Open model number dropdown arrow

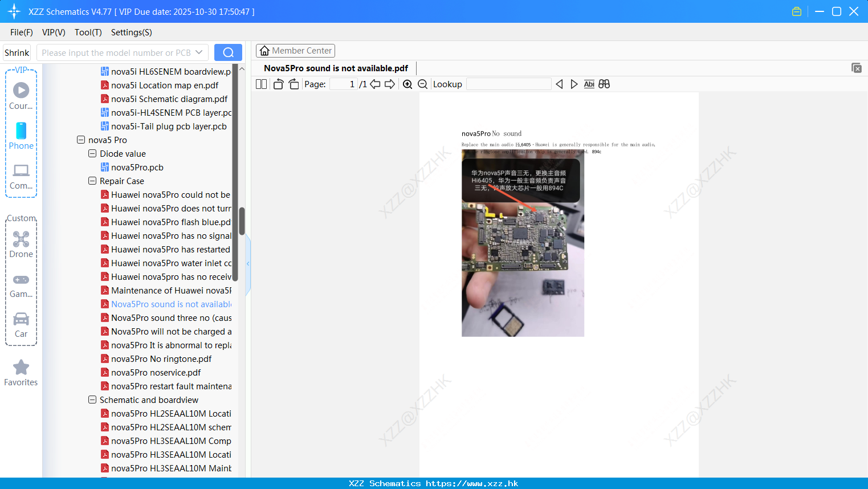click(199, 52)
